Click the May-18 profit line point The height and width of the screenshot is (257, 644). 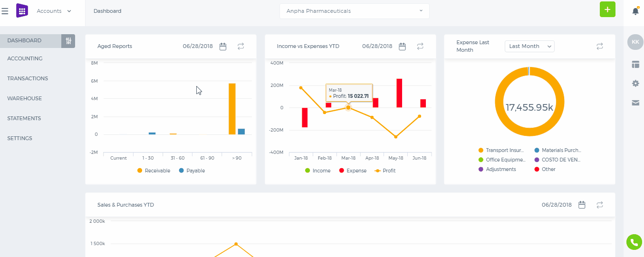point(396,137)
